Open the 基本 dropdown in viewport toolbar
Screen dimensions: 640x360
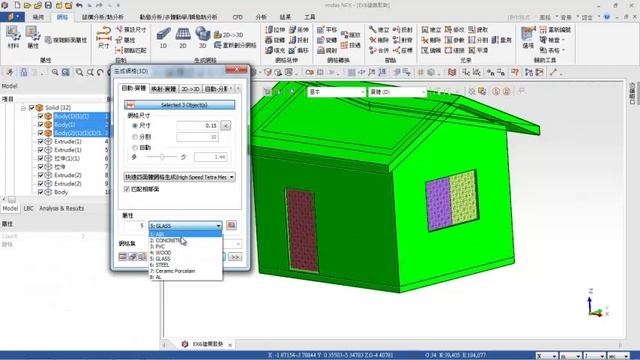[336, 92]
